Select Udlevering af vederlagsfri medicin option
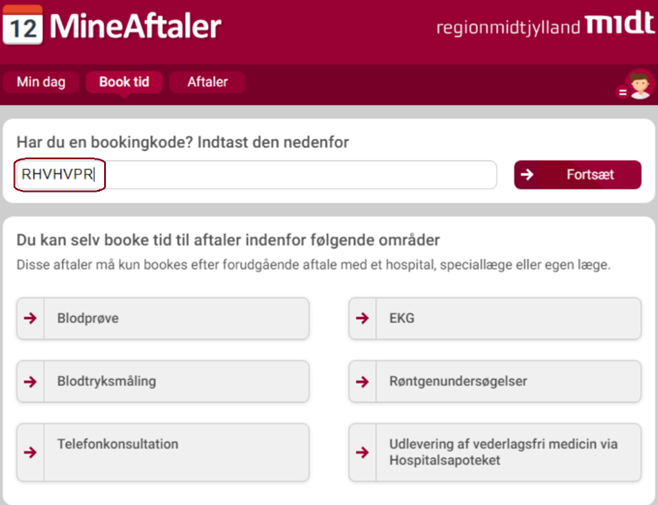Screen dimensions: 658x505 [x=507, y=452]
